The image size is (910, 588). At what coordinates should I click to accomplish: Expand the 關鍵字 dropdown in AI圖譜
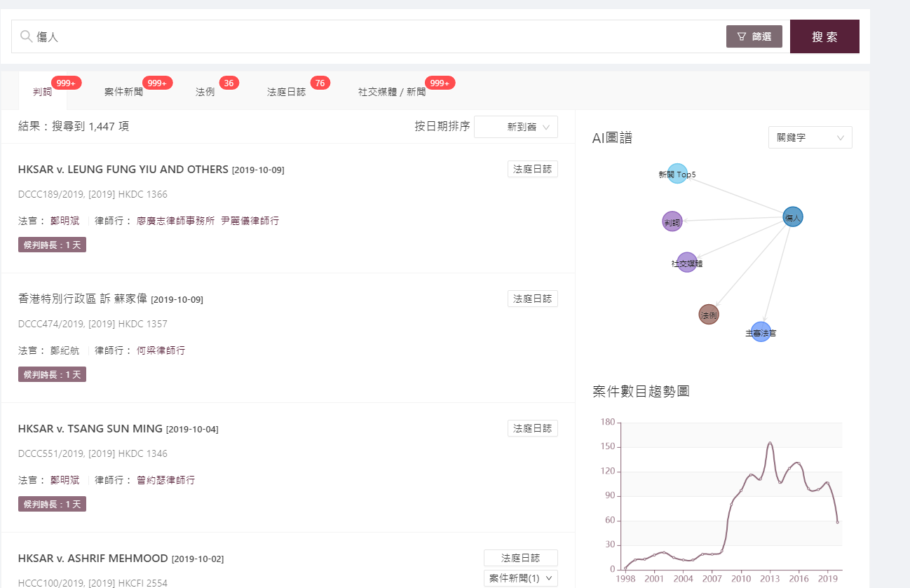point(810,137)
